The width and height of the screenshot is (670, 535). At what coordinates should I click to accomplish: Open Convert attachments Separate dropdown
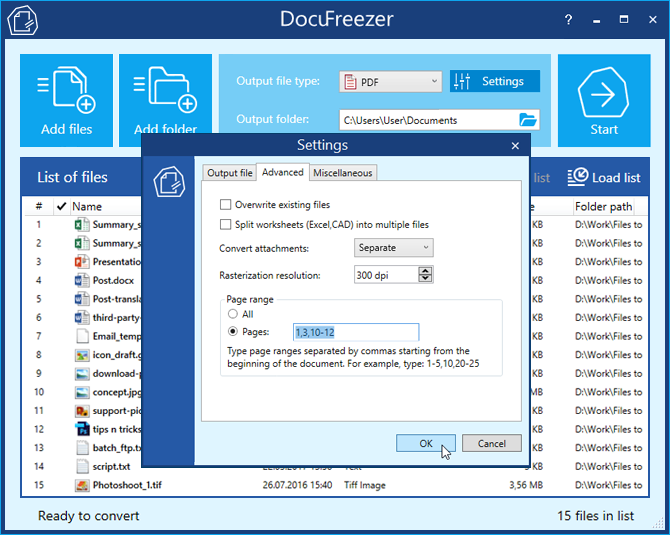(x=394, y=248)
